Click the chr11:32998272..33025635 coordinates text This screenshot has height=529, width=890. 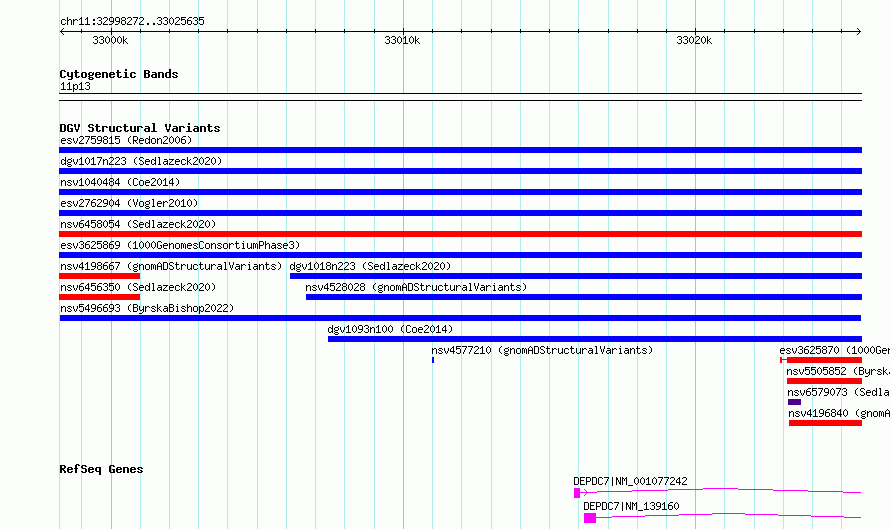pyautogui.click(x=132, y=22)
